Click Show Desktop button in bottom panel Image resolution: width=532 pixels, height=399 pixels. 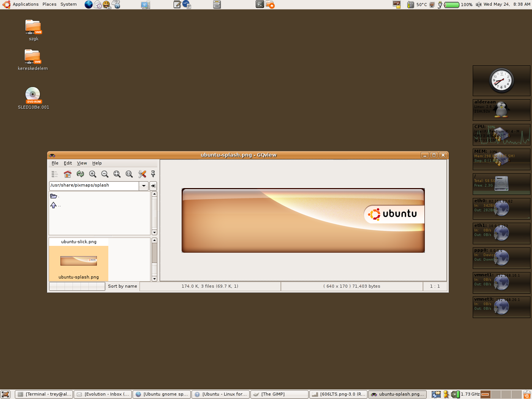coord(5,394)
